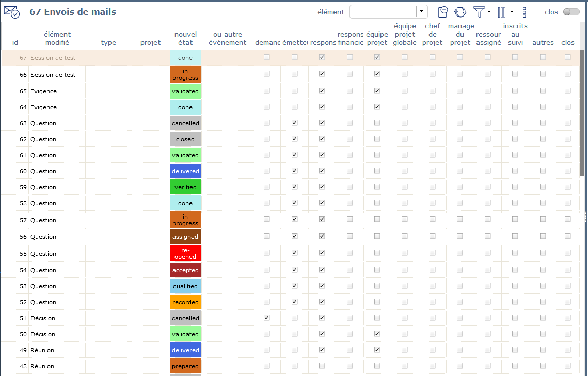
Task: Open the three-dot extra options menu
Action: tap(525, 12)
